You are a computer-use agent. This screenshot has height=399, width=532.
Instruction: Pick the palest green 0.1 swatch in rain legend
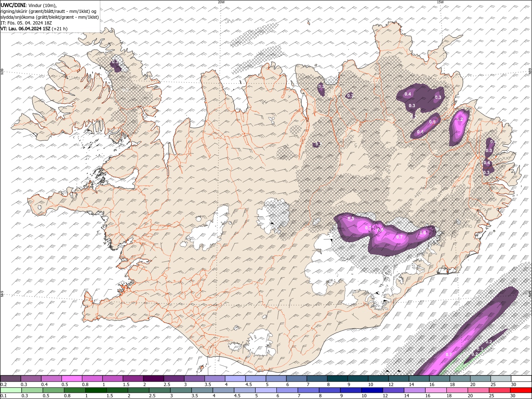click(10, 390)
